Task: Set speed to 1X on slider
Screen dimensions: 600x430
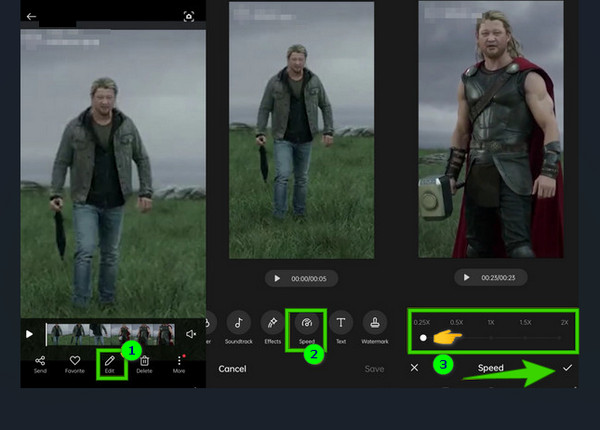Action: [491, 338]
